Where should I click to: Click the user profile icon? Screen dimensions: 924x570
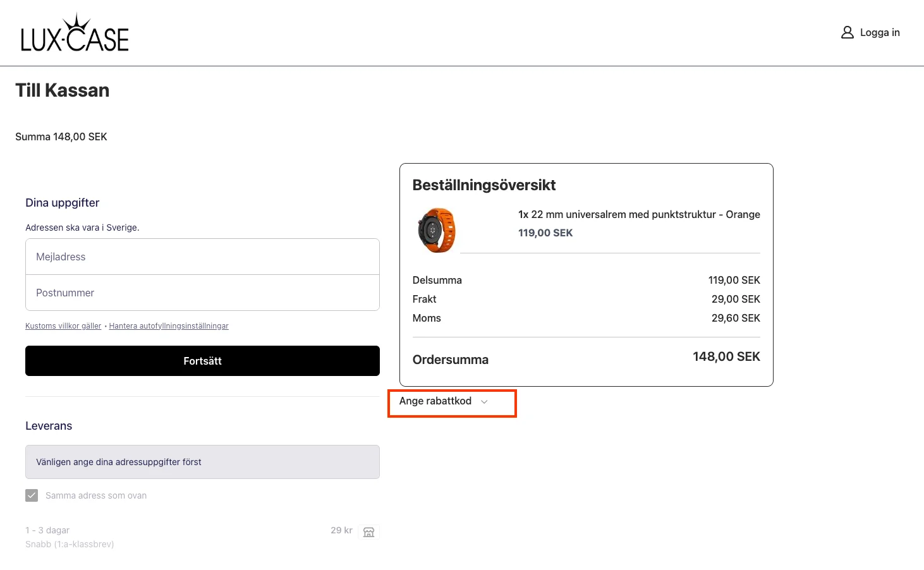847,32
